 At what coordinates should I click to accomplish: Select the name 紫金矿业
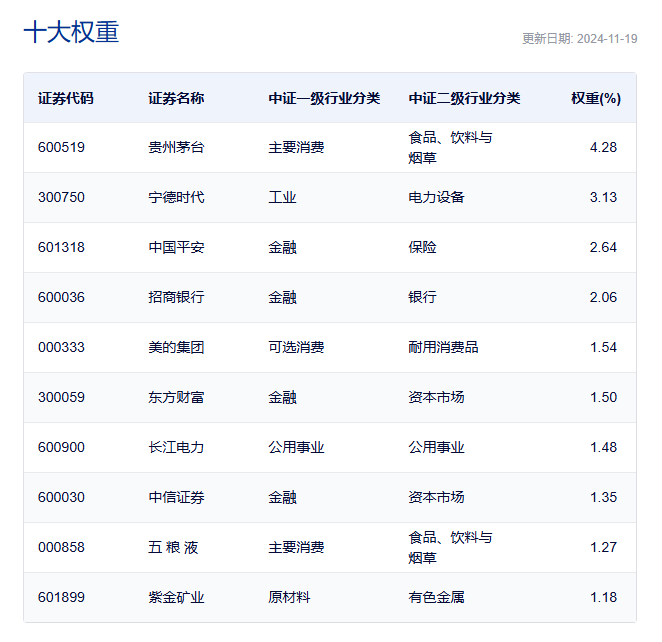pos(176,597)
